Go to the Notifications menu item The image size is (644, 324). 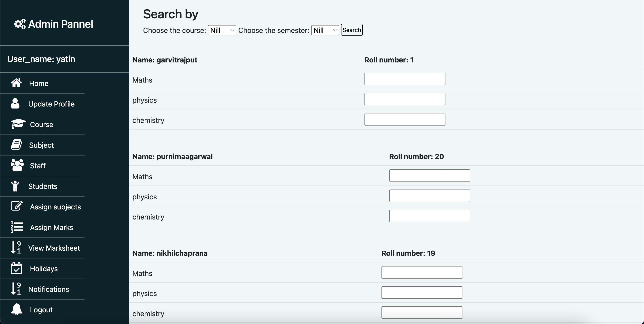click(x=49, y=289)
